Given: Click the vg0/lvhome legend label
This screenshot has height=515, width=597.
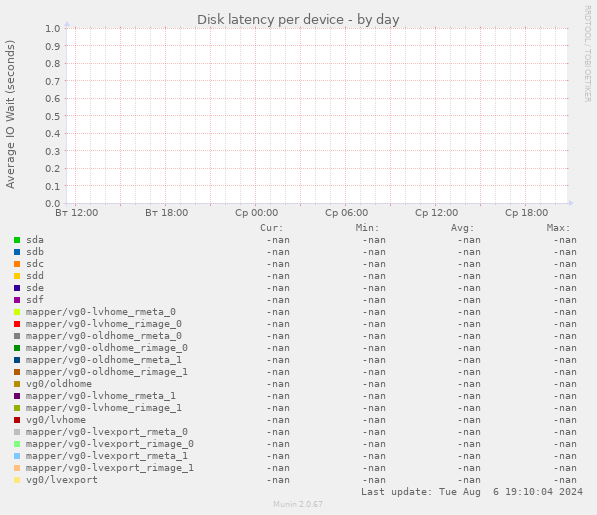Looking at the screenshot, I should [56, 420].
